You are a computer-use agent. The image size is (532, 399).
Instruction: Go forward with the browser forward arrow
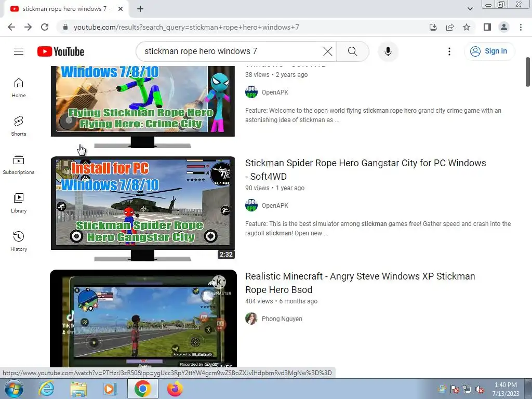(x=28, y=27)
